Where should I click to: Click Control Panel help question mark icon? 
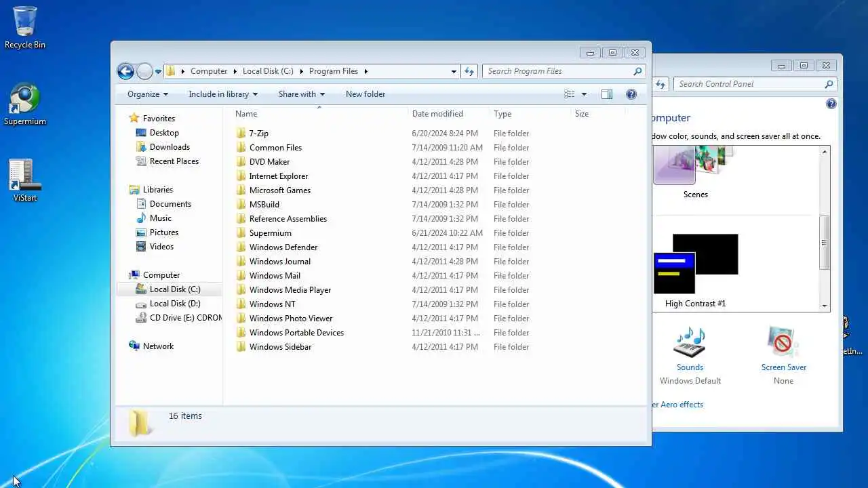[831, 104]
